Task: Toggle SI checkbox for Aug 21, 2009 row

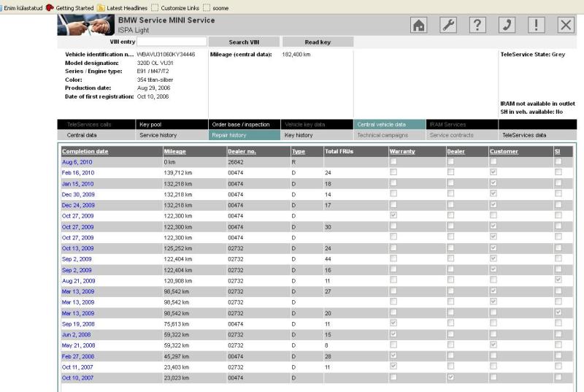Action: tap(558, 280)
